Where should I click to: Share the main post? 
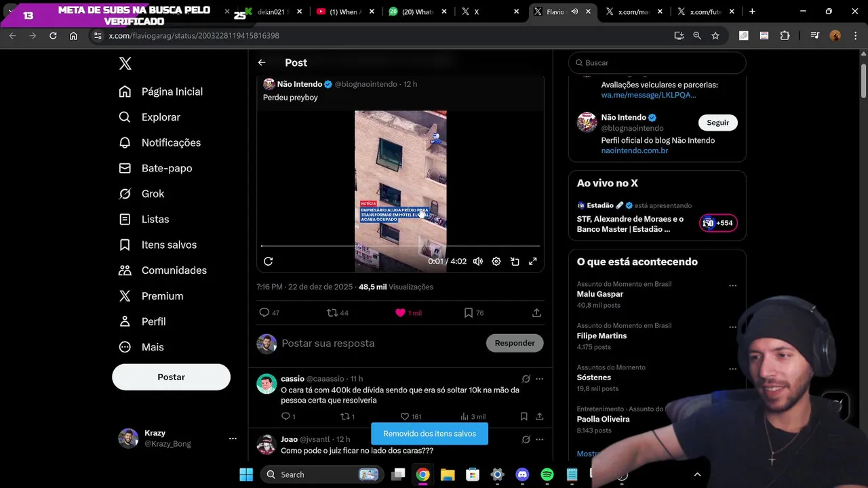click(x=536, y=312)
